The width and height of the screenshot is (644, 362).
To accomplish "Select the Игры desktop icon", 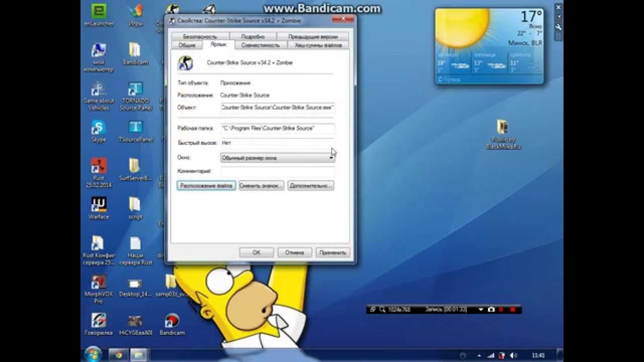I will pos(135,15).
